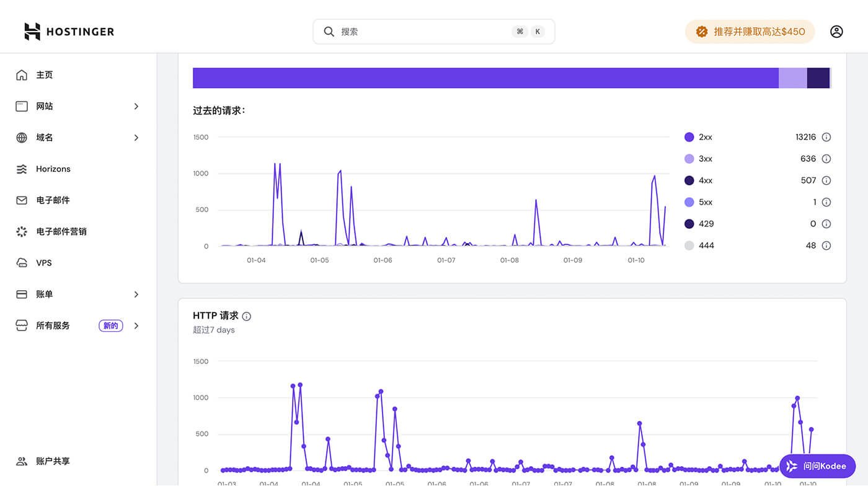Expand the 账单 billing section
868x496 pixels.
point(136,294)
